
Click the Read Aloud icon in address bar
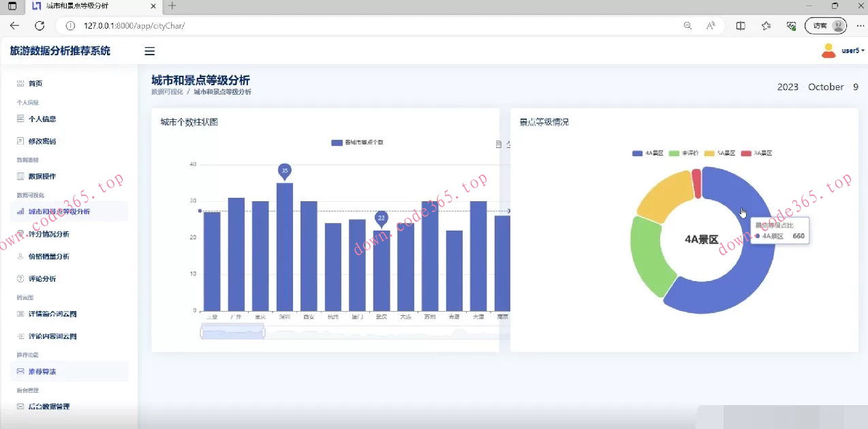pyautogui.click(x=711, y=26)
